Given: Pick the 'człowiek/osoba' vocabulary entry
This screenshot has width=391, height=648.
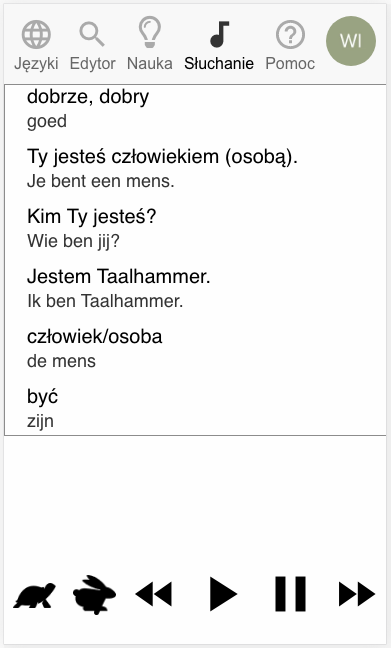Looking at the screenshot, I should (195, 348).
